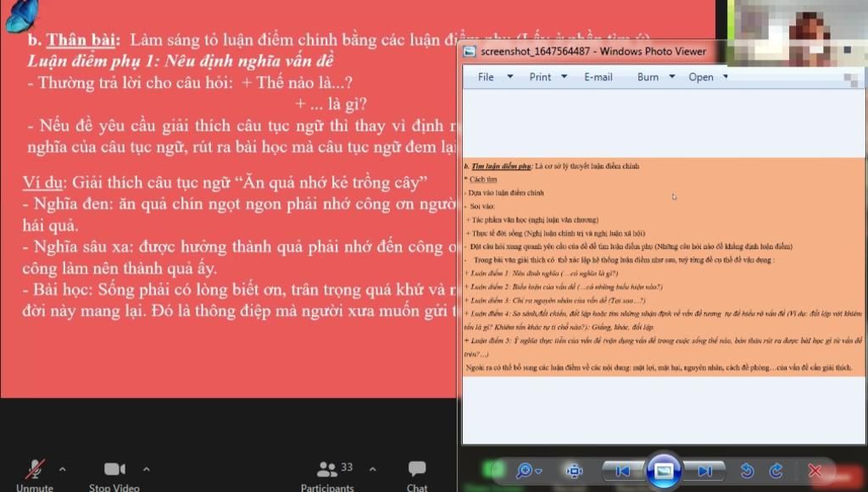Expand audio options arrow beside Unmute
The image size is (868, 492).
(63, 469)
